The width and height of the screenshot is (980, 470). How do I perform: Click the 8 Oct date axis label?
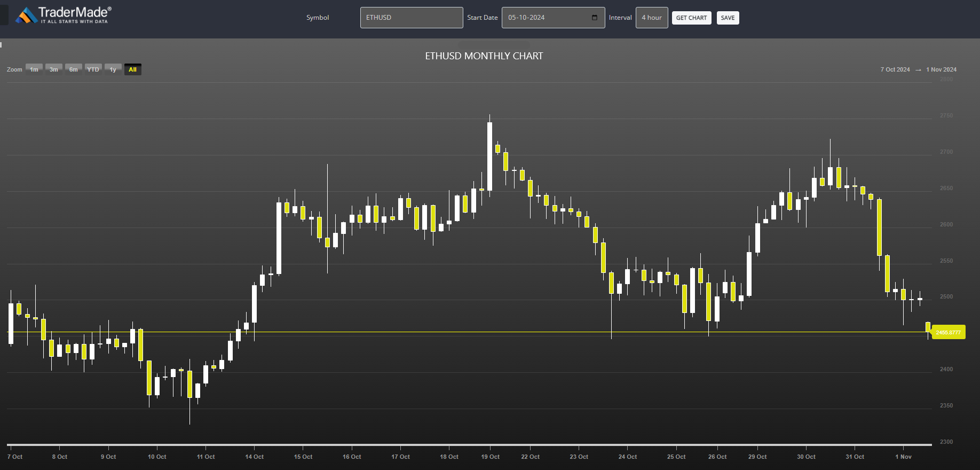click(x=60, y=457)
